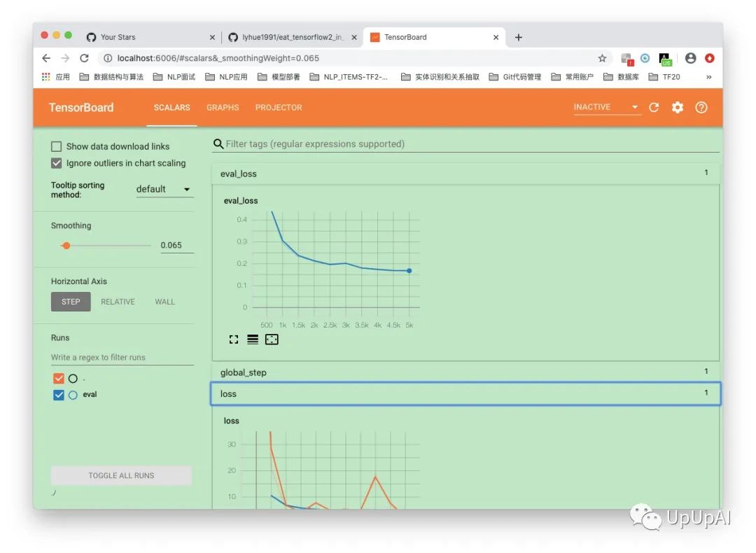Collapse the loss section header
The image size is (756, 553).
point(465,394)
